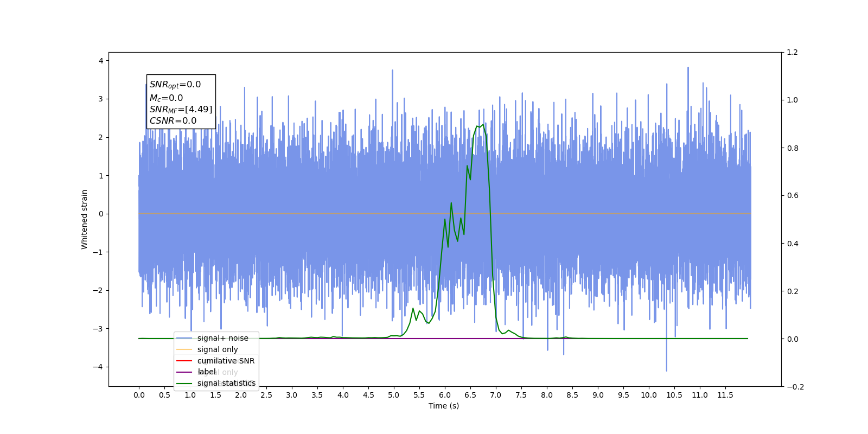Click the SNR_MF=[4.49] annotation text
The height and width of the screenshot is (434, 868).
pyautogui.click(x=181, y=110)
